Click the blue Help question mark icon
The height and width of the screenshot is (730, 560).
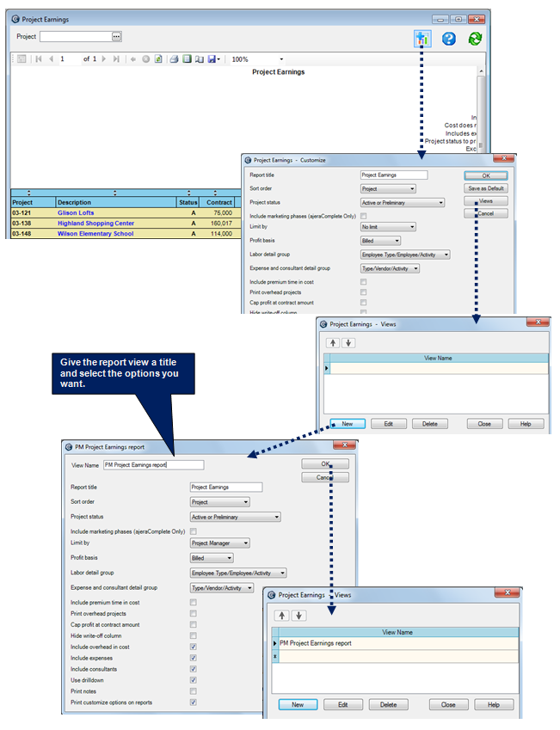(448, 39)
